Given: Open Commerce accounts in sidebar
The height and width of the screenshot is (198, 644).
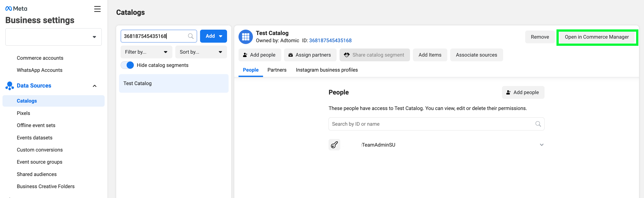Looking at the screenshot, I should (x=40, y=58).
